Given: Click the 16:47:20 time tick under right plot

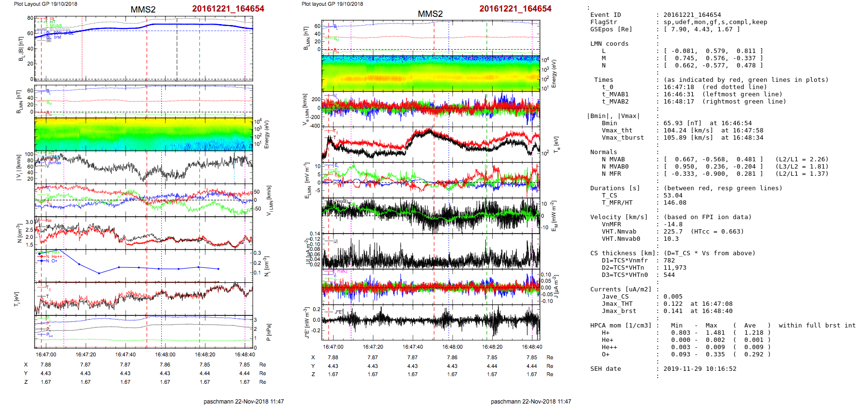Looking at the screenshot, I should pyautogui.click(x=373, y=347).
